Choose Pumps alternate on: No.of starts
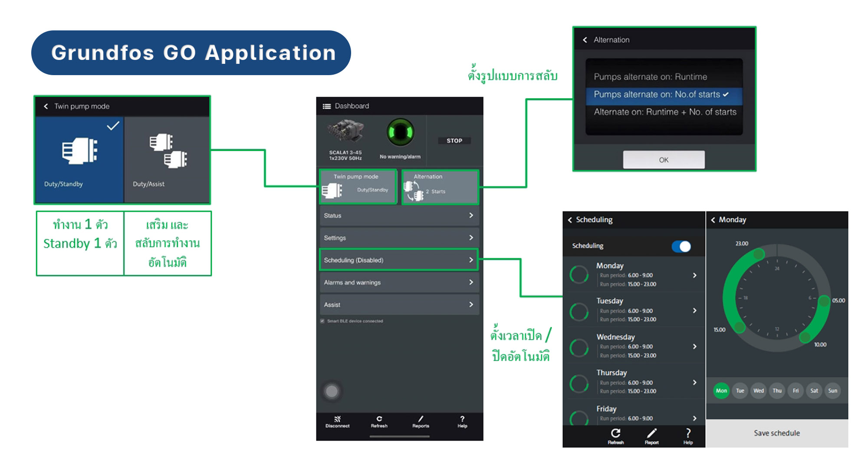868x469 pixels. pyautogui.click(x=664, y=94)
